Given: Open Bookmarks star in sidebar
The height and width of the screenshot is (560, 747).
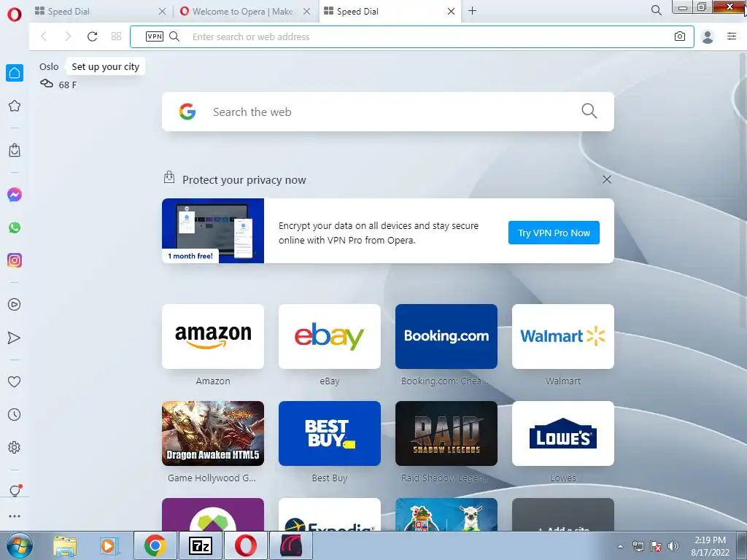Looking at the screenshot, I should 15,106.
